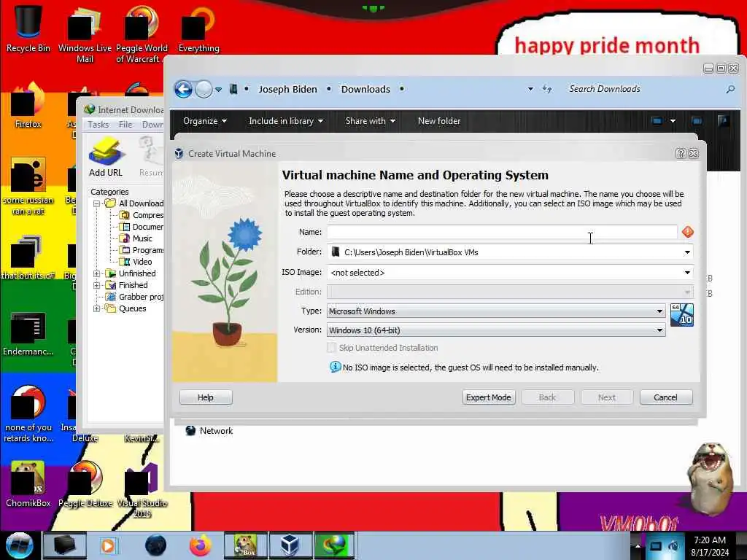The width and height of the screenshot is (747, 560).
Task: Open Organize menu in Explorer
Action: point(205,121)
